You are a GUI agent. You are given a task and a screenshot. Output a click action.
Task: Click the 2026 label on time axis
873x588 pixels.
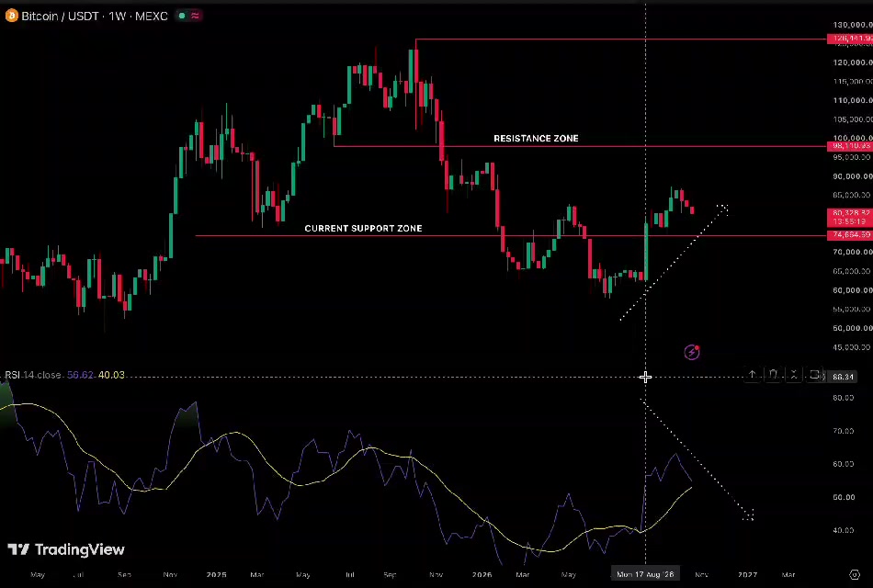(x=482, y=574)
